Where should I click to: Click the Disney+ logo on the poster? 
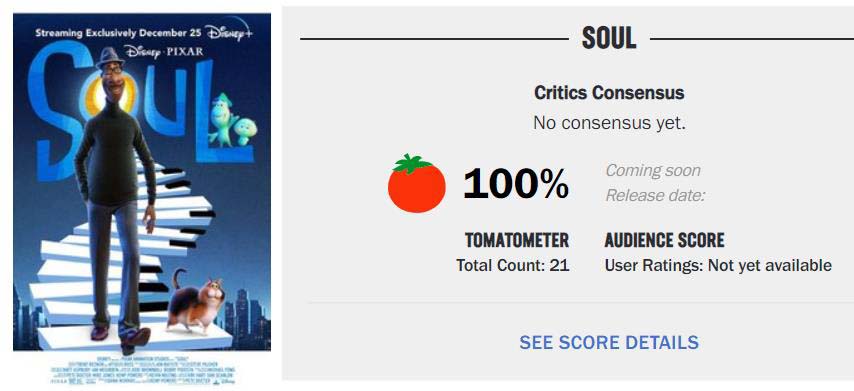[x=229, y=33]
